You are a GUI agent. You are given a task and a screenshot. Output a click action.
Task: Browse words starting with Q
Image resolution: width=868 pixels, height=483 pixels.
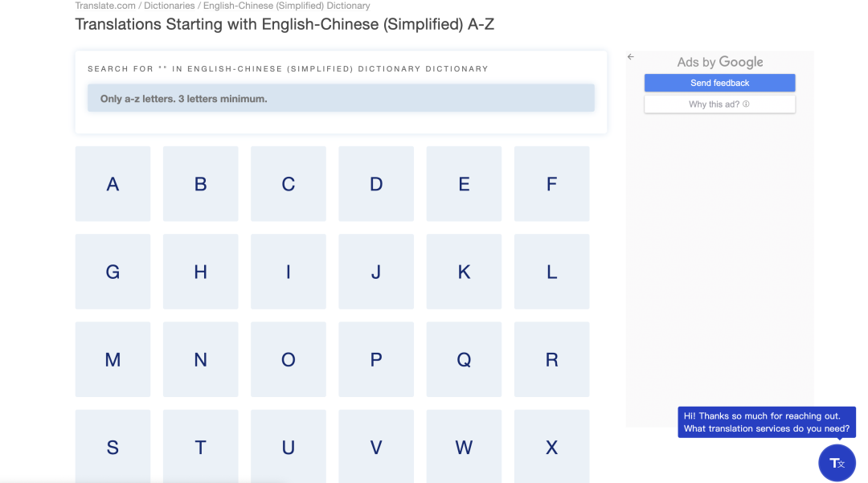[x=464, y=359]
